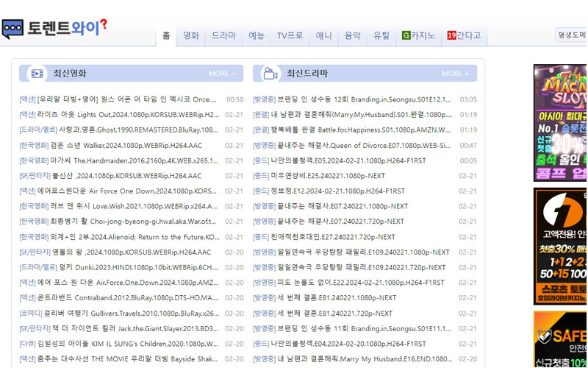The width and height of the screenshot is (588, 368).
Task: Switch to the 애니 tab
Action: click(324, 35)
